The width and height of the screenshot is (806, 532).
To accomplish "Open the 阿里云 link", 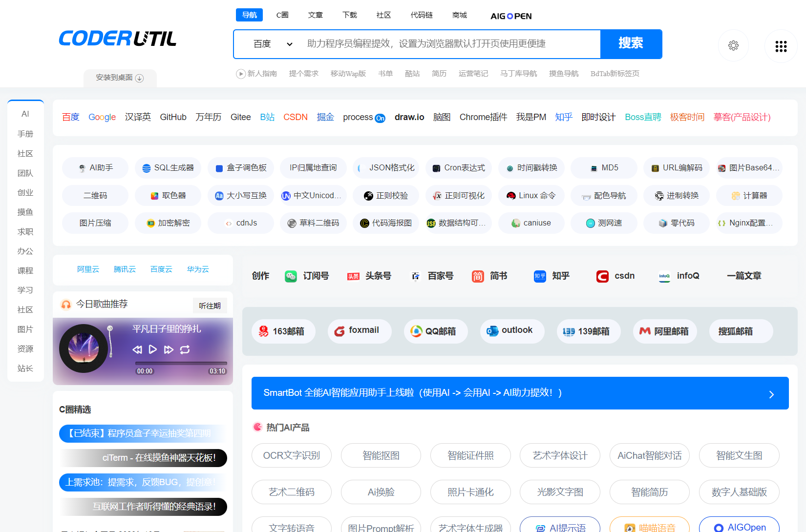I will tap(88, 269).
